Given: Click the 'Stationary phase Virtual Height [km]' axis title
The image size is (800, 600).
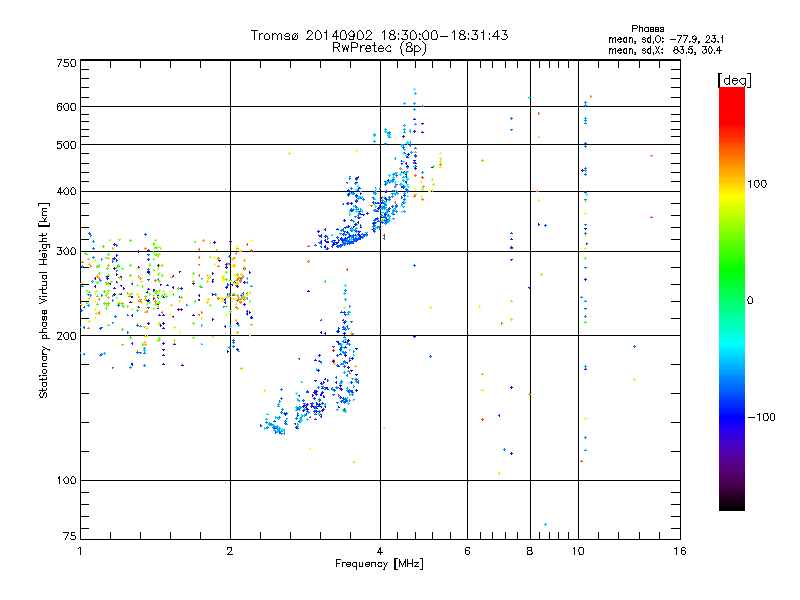Looking at the screenshot, I should (44, 300).
